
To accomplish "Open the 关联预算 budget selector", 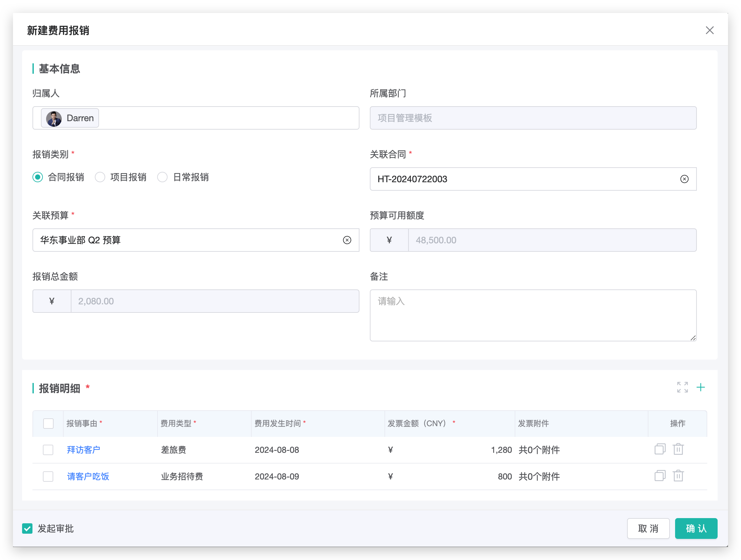I will point(188,240).
